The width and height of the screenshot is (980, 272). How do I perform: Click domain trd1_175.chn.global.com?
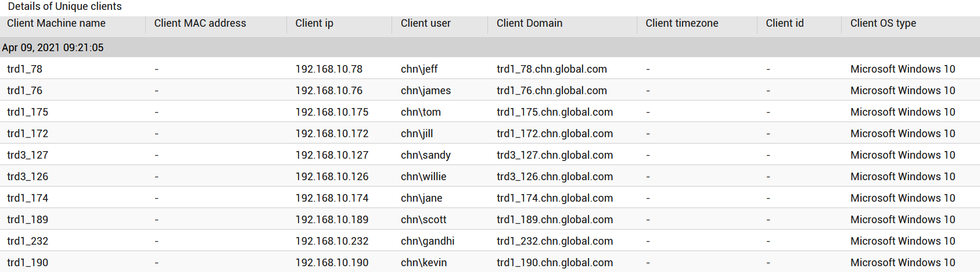555,112
